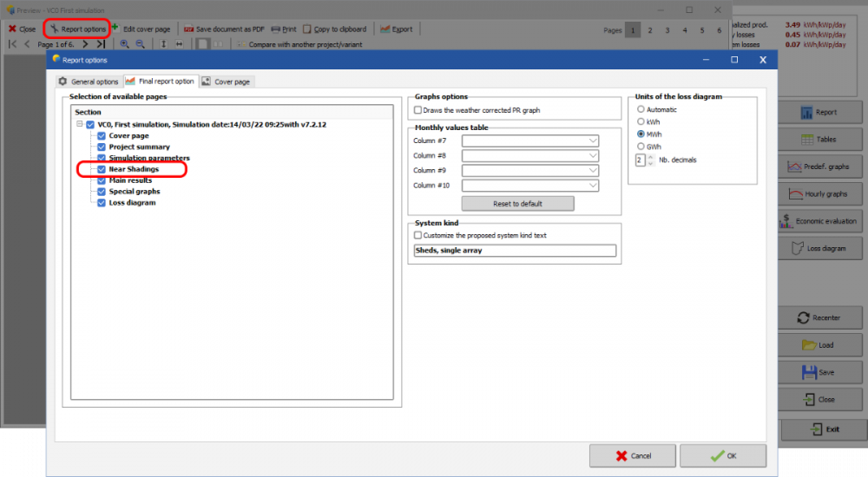Image resolution: width=868 pixels, height=477 pixels.
Task: Click the Print toolbar icon
Action: (275, 29)
